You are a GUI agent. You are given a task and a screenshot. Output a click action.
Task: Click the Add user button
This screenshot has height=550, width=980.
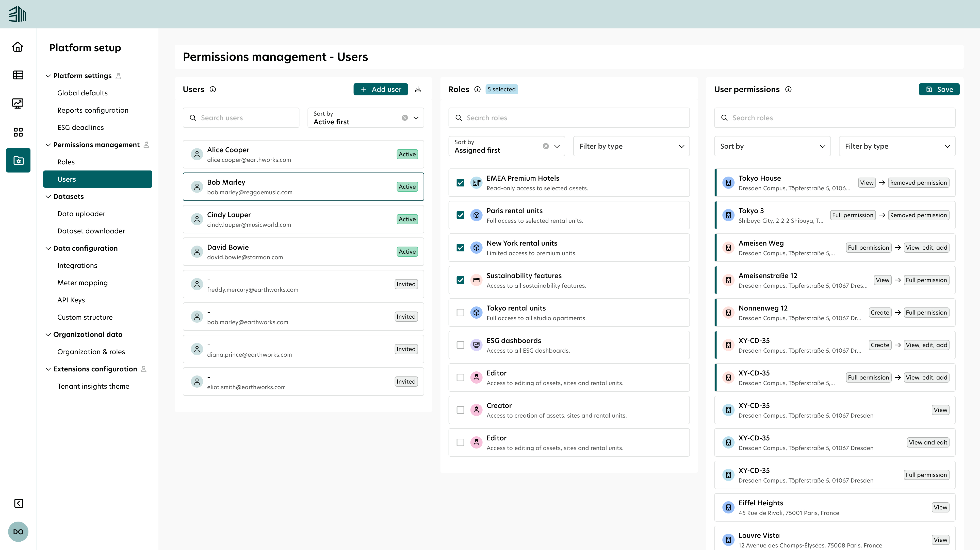[380, 89]
